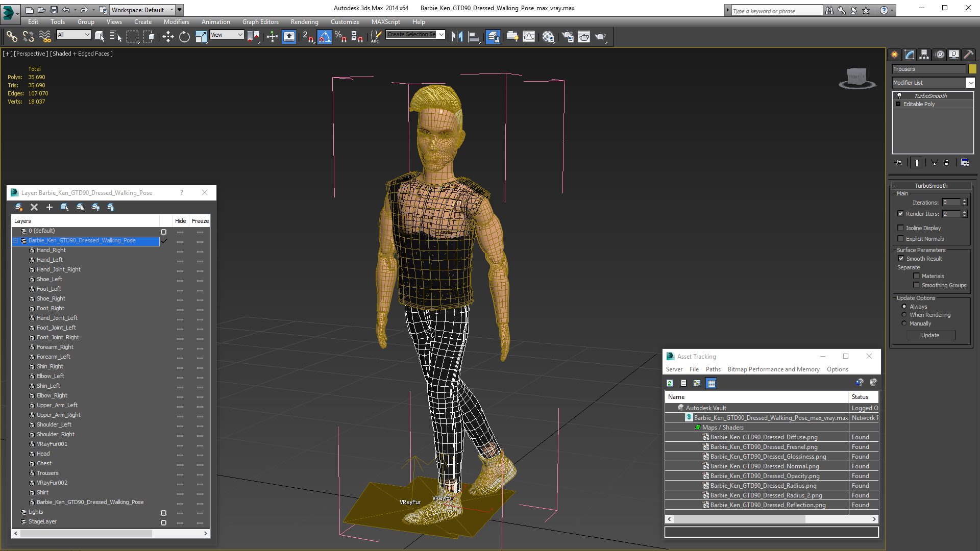Screen dimensions: 980x551
Task: Toggle Window/Crossing selection mode
Action: click(x=149, y=36)
